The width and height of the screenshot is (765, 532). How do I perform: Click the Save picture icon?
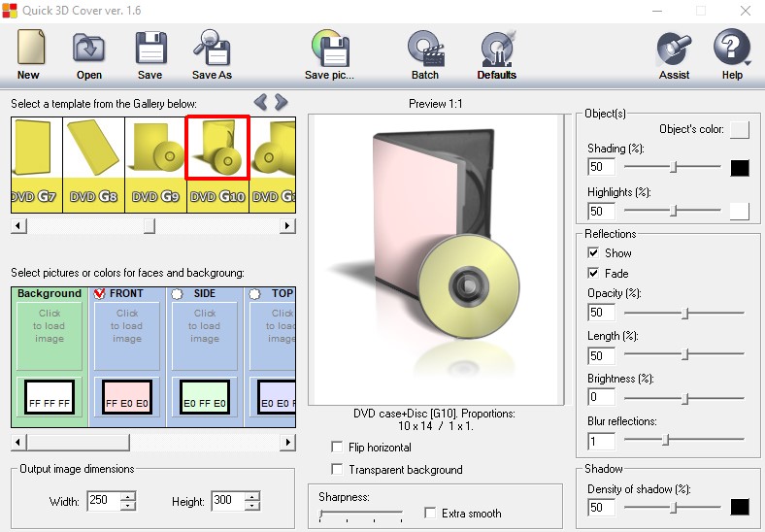pos(330,49)
